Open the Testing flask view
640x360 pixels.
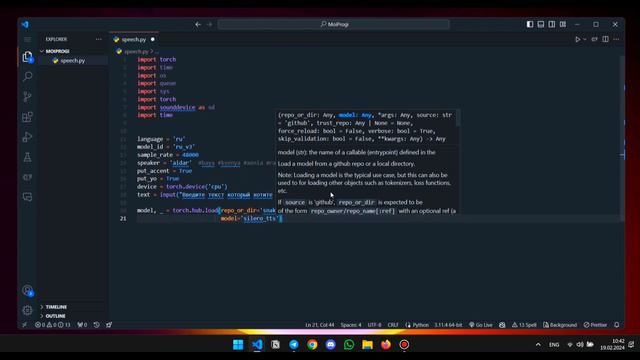27,157
